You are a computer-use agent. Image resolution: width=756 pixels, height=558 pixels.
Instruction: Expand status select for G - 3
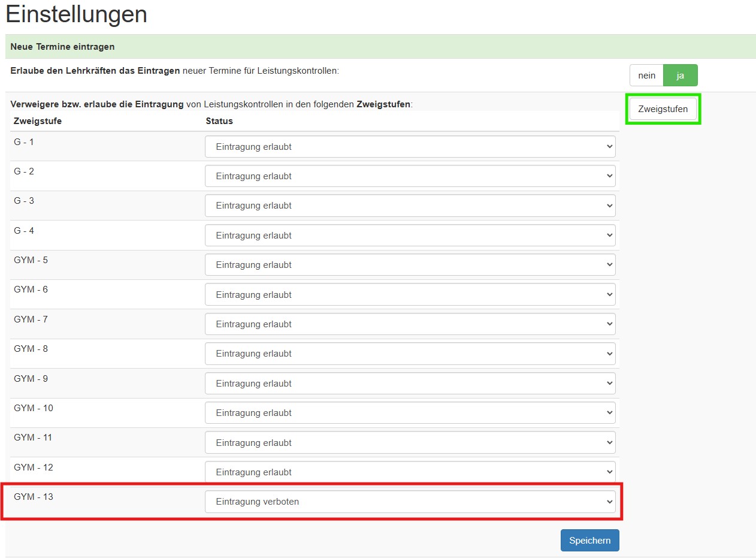point(410,206)
